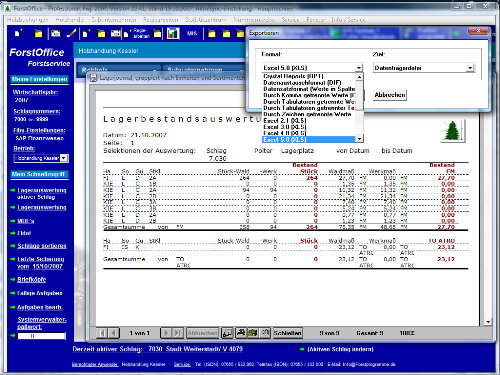500x375 pixels.
Task: Click report viewer vertical scrollbar down arrow
Action: click(x=488, y=322)
